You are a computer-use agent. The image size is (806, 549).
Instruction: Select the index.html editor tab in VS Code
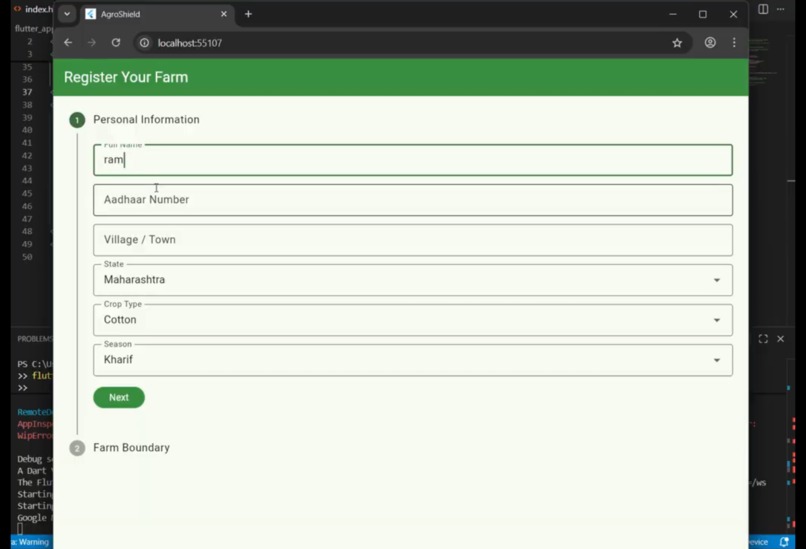[34, 9]
